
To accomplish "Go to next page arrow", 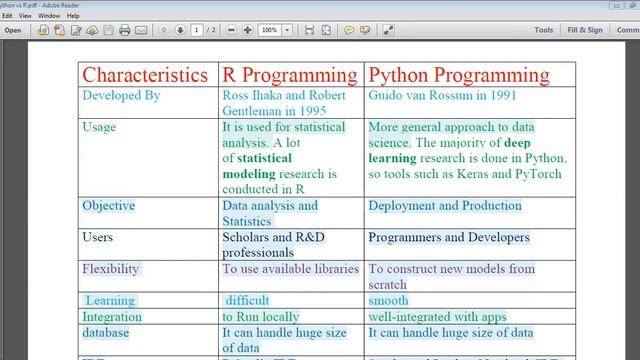I will (180, 30).
